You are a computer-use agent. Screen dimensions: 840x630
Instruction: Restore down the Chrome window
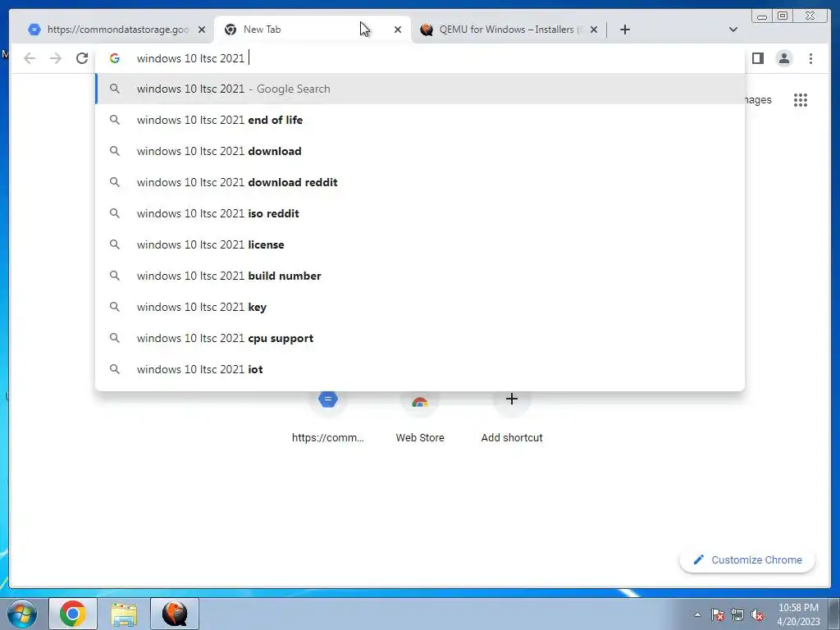(x=782, y=16)
